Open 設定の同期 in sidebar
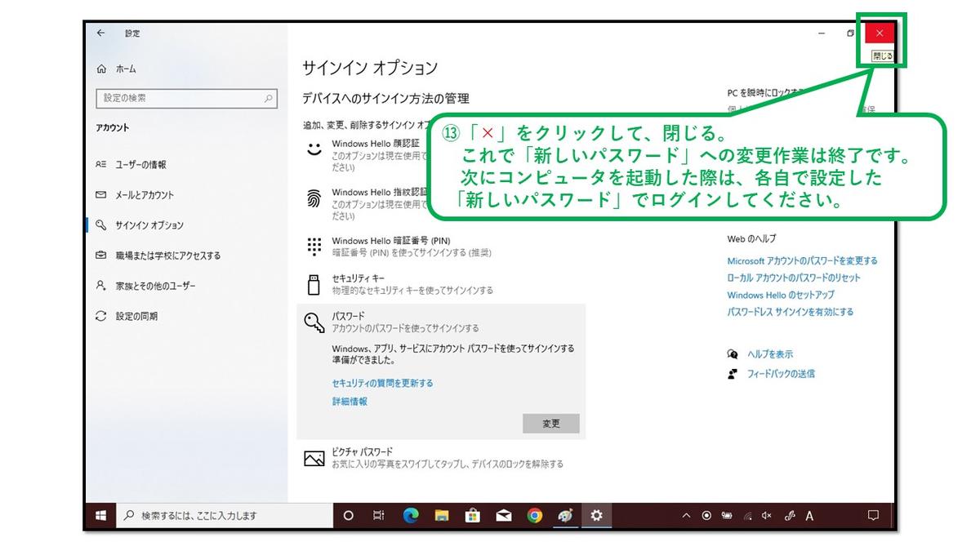Screen dimensions: 980x551 pos(127,316)
